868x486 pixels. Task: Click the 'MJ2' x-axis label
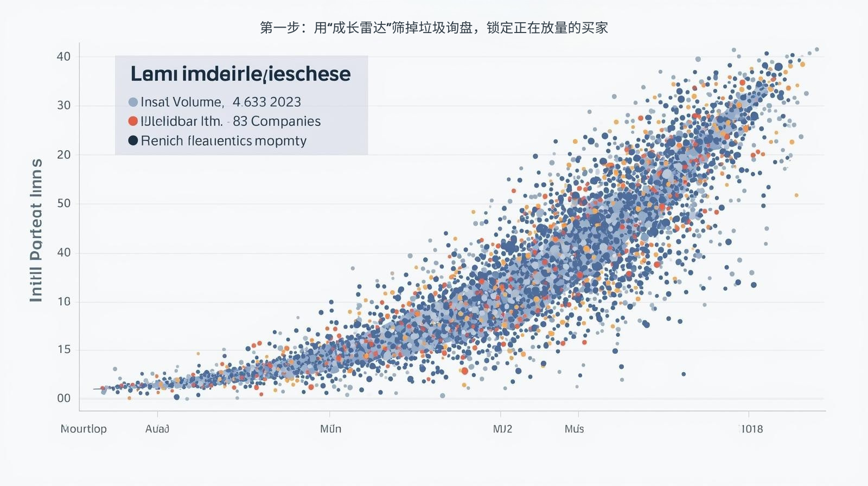coord(502,429)
